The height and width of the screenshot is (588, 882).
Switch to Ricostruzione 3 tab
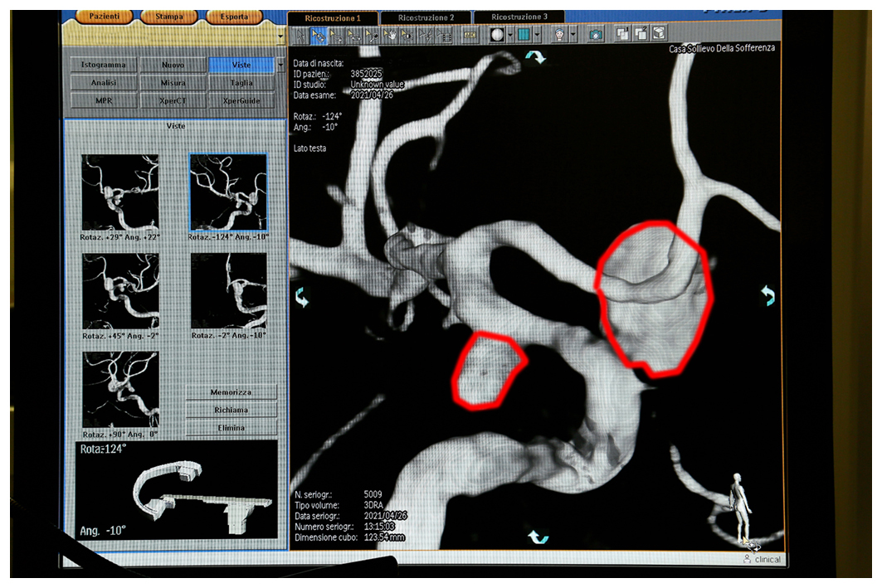pyautogui.click(x=519, y=17)
